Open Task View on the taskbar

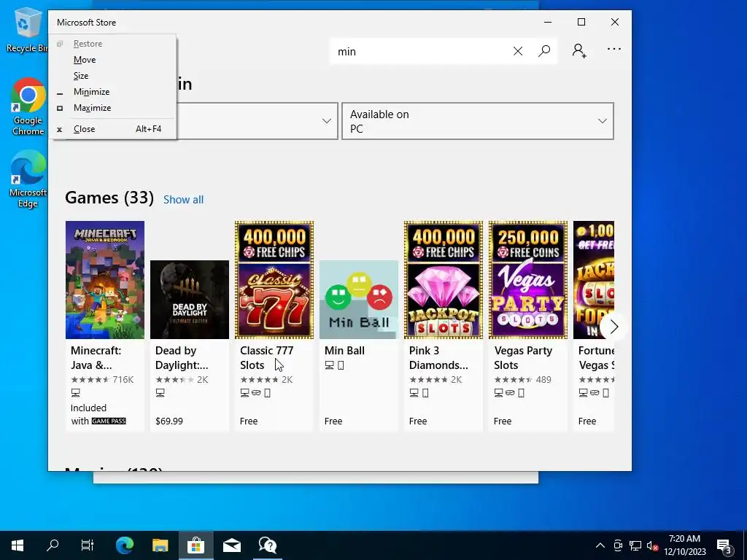click(x=88, y=545)
